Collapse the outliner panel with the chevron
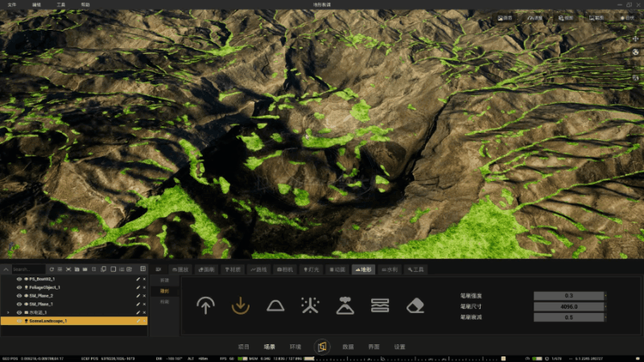The height and width of the screenshot is (362, 644). pos(6,269)
